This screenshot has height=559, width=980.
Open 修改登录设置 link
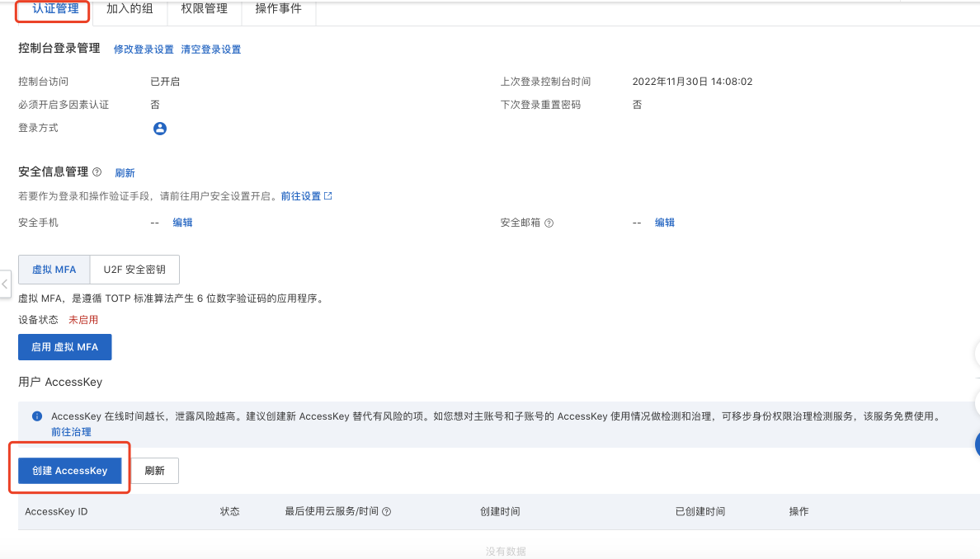[143, 49]
